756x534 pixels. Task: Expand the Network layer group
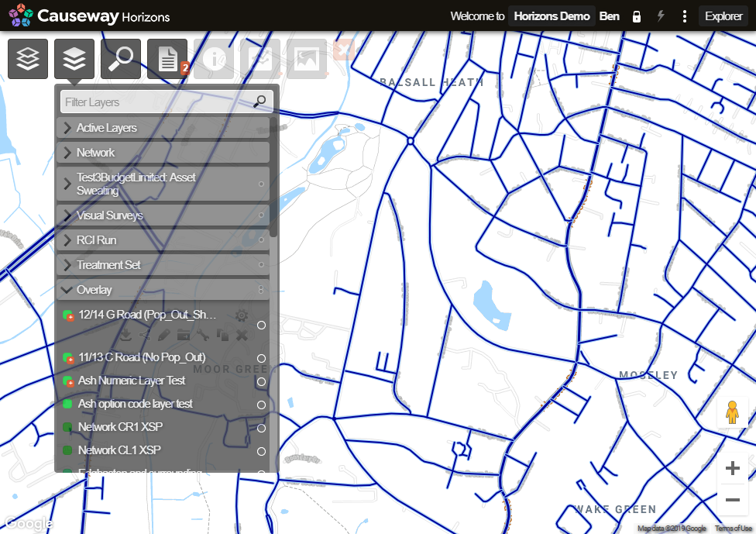[x=68, y=152]
